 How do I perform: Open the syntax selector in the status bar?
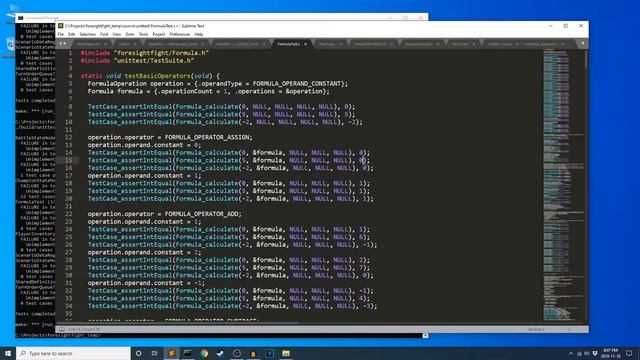click(x=569, y=329)
